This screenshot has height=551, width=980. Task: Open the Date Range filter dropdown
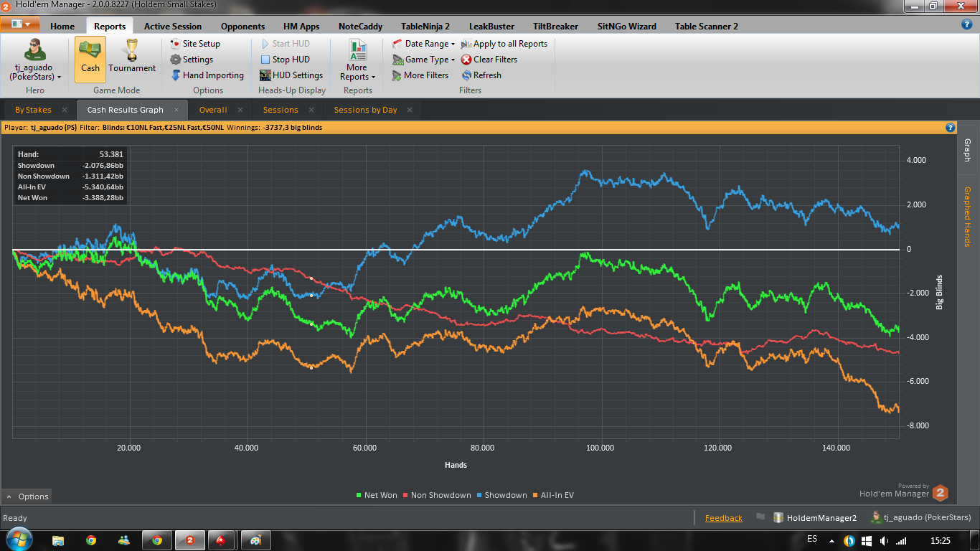(423, 44)
